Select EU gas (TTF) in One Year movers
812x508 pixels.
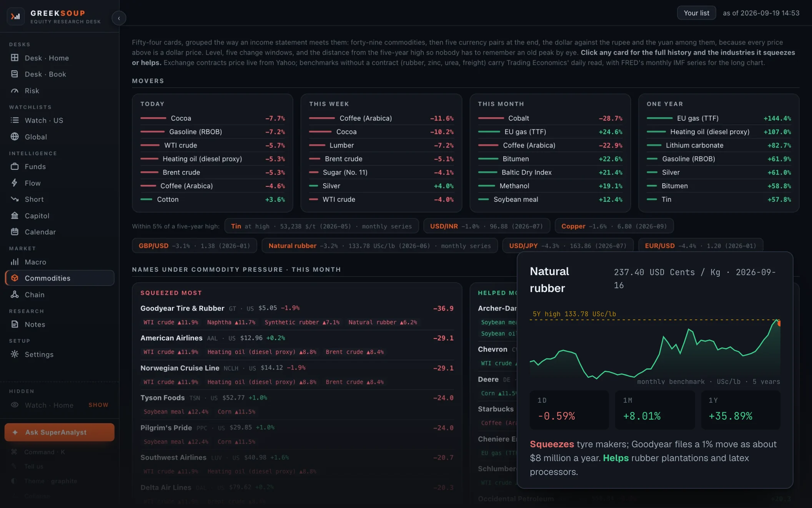click(x=719, y=118)
